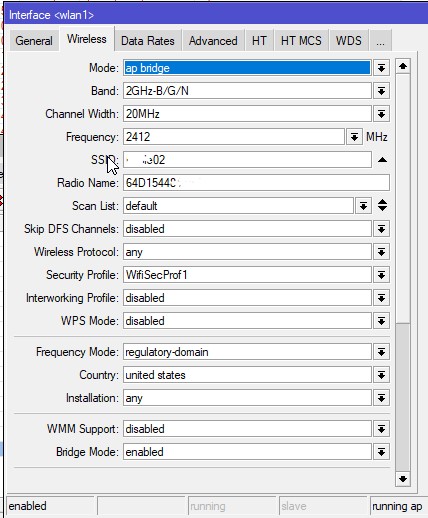
Task: Switch to the General tab
Action: click(34, 41)
